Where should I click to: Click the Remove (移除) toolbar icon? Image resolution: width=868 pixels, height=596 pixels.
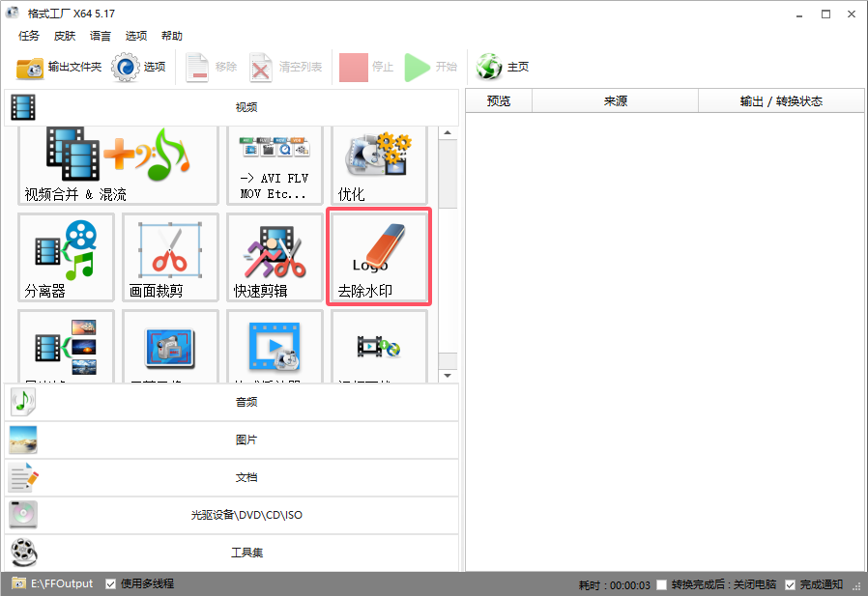coord(209,66)
